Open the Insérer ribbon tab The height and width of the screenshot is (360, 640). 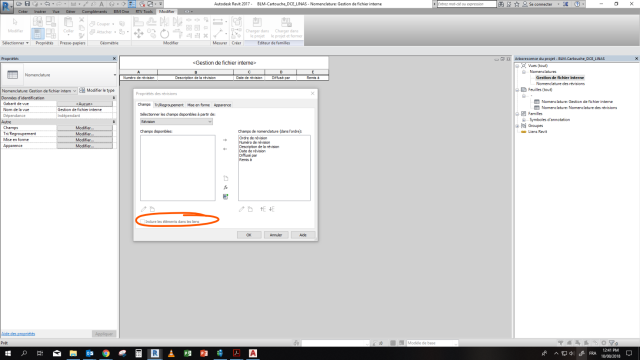point(40,11)
